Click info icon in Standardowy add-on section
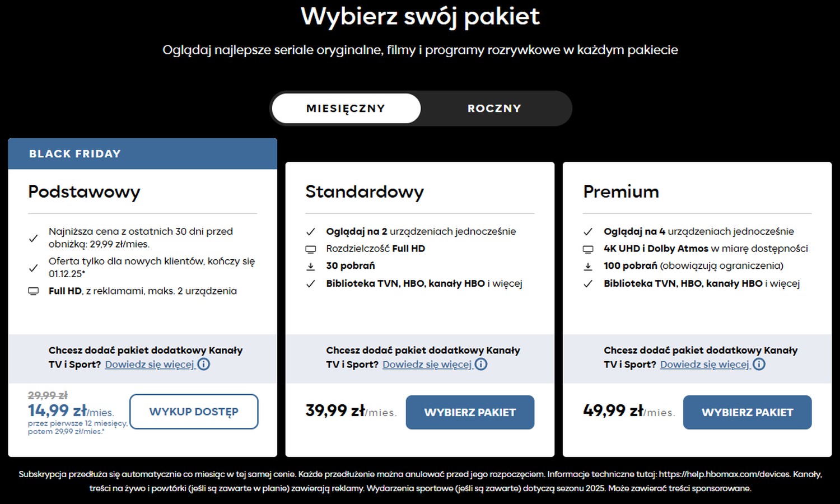Image resolution: width=840 pixels, height=504 pixels. (481, 364)
